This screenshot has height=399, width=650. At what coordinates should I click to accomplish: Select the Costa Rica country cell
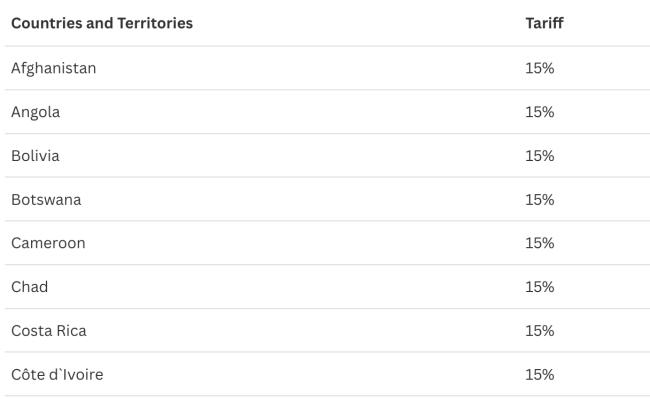pos(49,331)
